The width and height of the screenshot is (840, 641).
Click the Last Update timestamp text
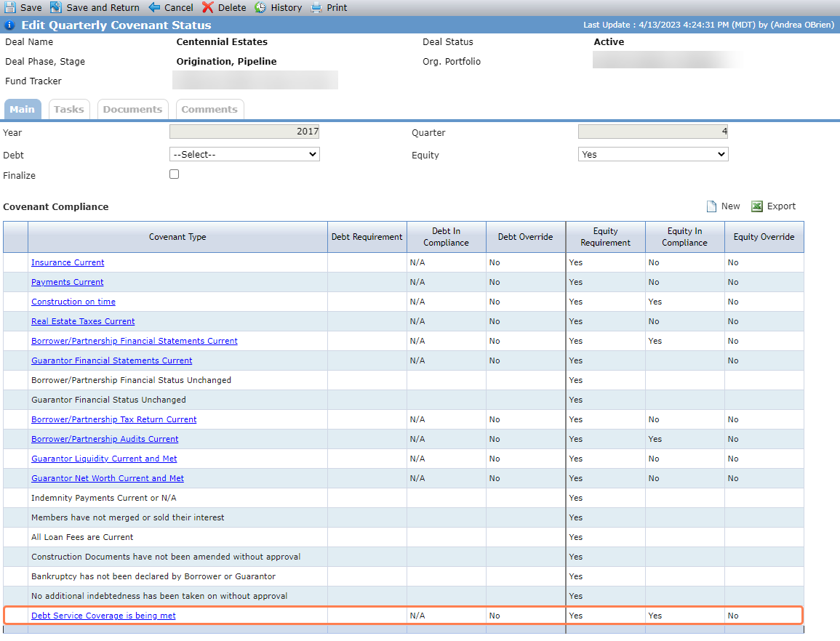coord(709,25)
